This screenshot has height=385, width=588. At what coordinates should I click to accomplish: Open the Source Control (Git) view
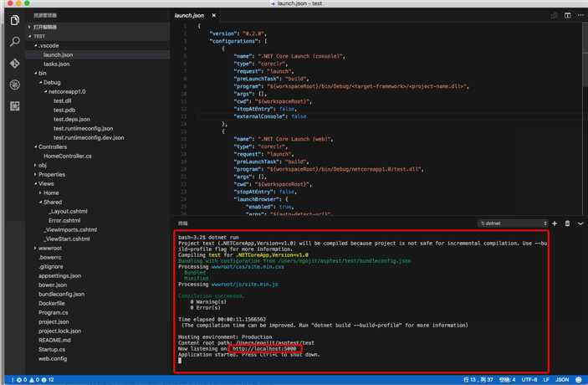(14, 63)
